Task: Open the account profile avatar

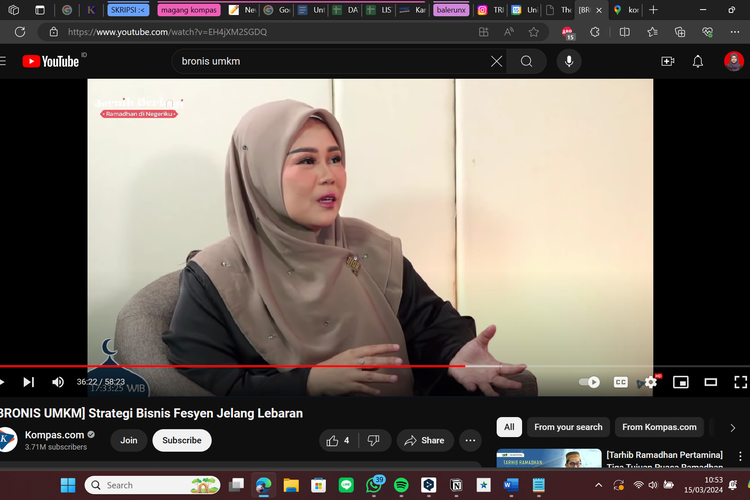Action: [733, 61]
